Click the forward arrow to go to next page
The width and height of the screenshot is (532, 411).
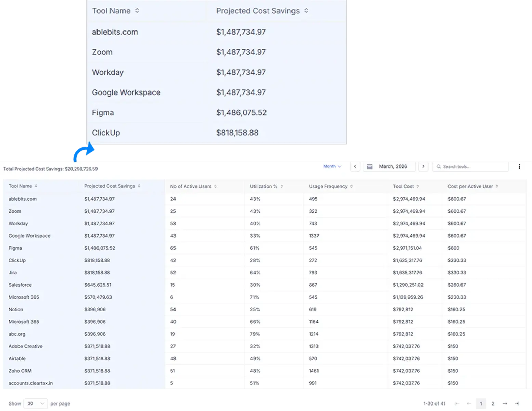(504, 403)
